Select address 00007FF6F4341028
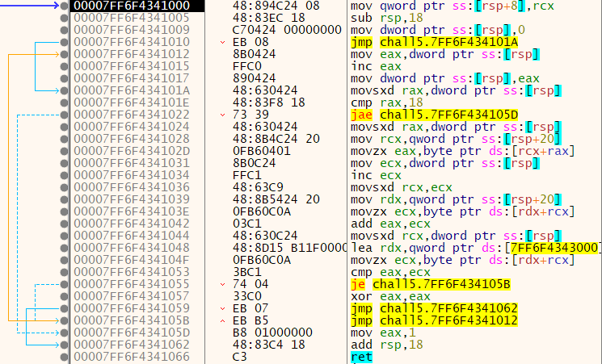 point(132,139)
